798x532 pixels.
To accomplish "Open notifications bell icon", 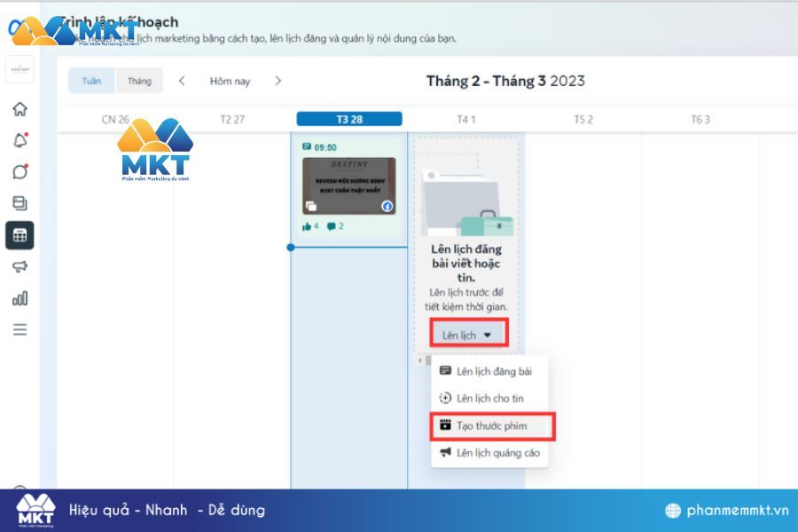I will 20,140.
